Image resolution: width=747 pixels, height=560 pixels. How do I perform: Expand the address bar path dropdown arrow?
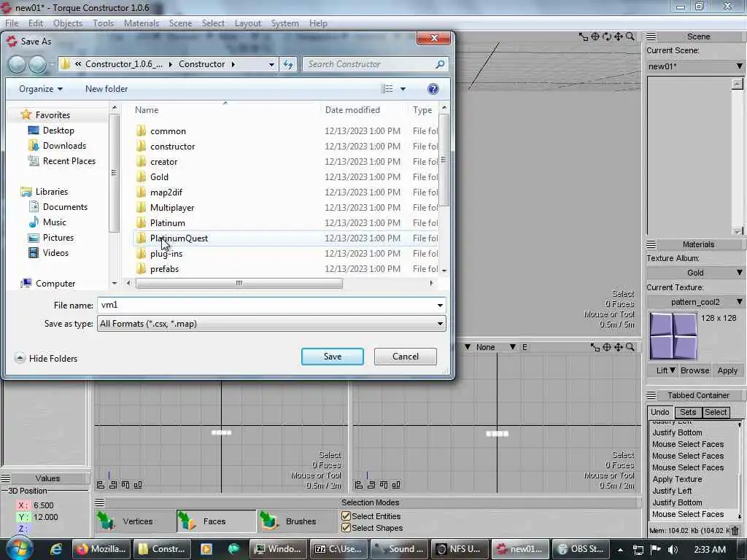click(271, 64)
